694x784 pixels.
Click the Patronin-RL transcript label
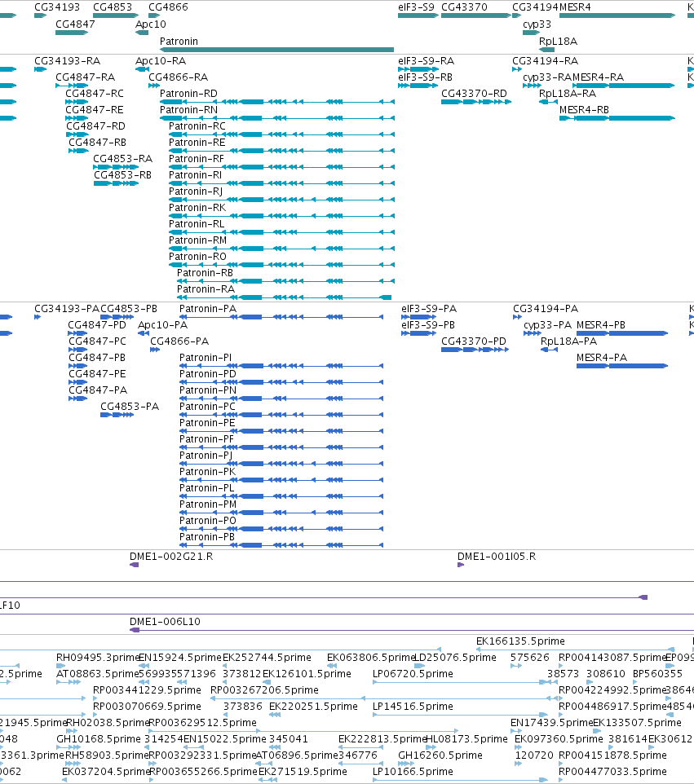click(197, 224)
